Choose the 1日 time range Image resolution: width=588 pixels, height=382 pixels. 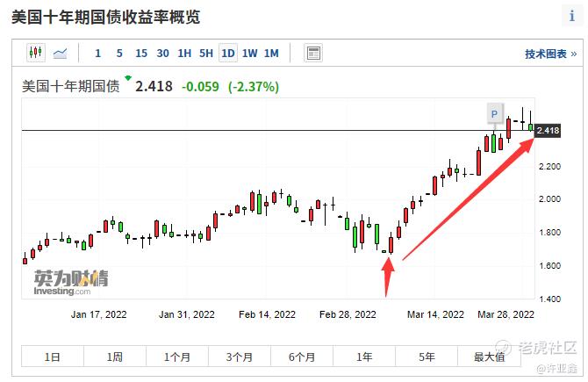[53, 357]
